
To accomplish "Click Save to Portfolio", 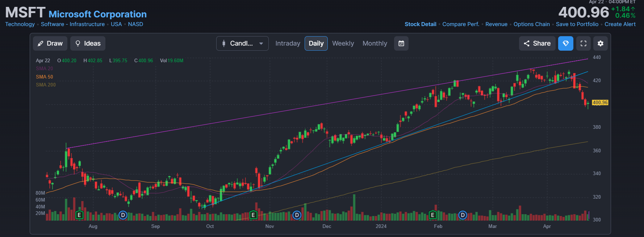I will 577,24.
